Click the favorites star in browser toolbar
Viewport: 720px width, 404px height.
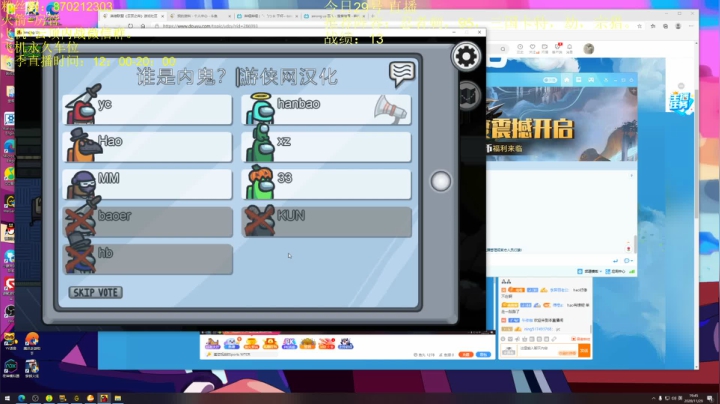[x=639, y=26]
